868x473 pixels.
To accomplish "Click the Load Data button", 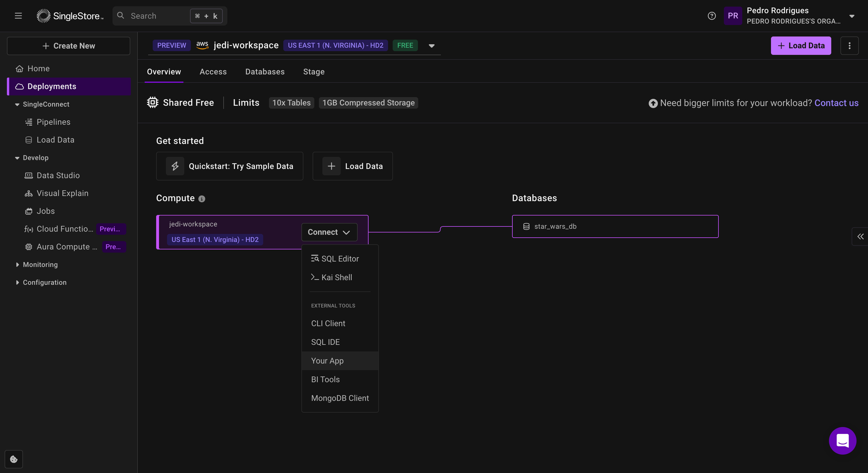I will click(801, 45).
